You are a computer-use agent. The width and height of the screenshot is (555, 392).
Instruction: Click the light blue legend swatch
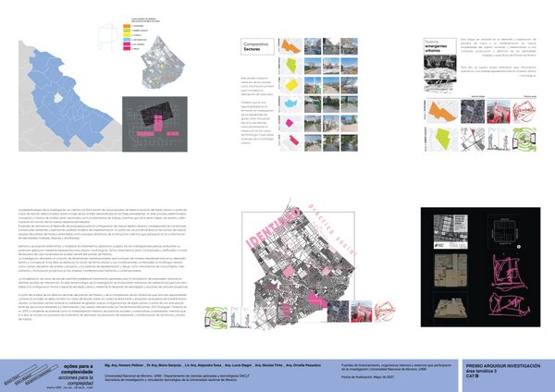[127, 40]
